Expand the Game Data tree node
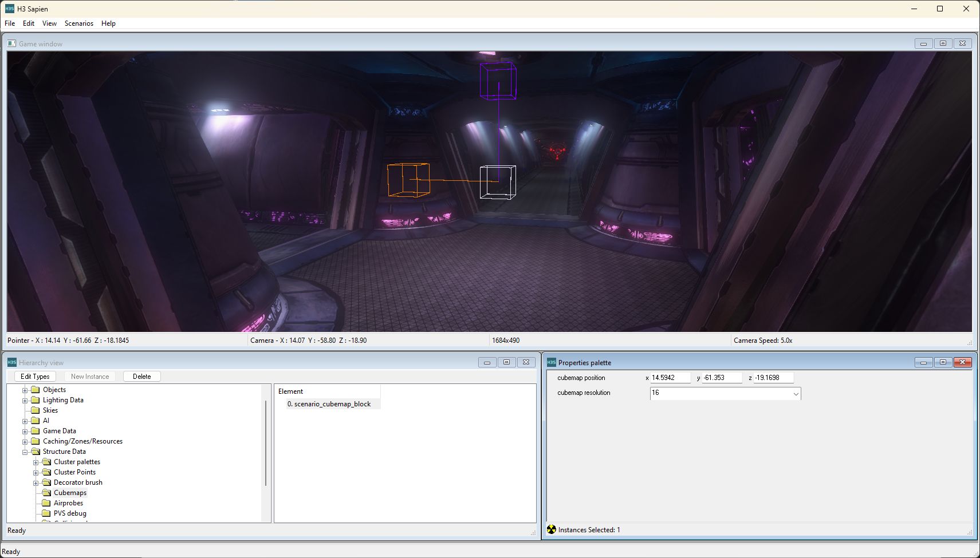This screenshot has height=558, width=980. click(x=25, y=432)
